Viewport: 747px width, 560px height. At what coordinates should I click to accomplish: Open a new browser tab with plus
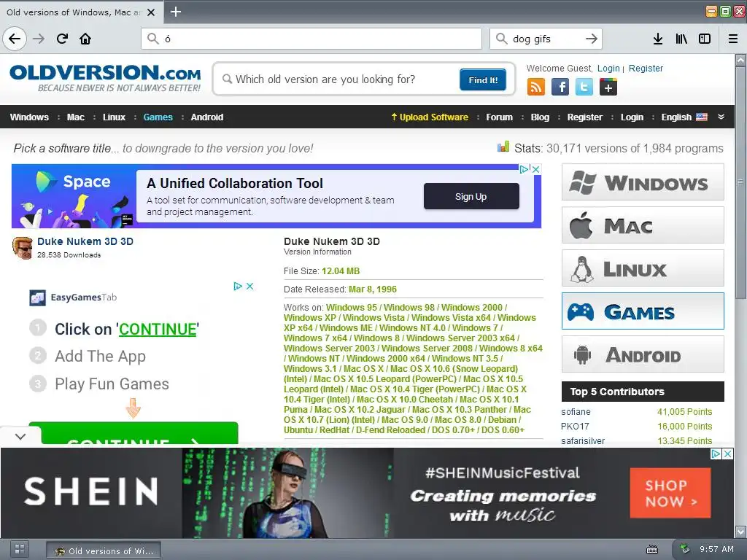coord(175,12)
